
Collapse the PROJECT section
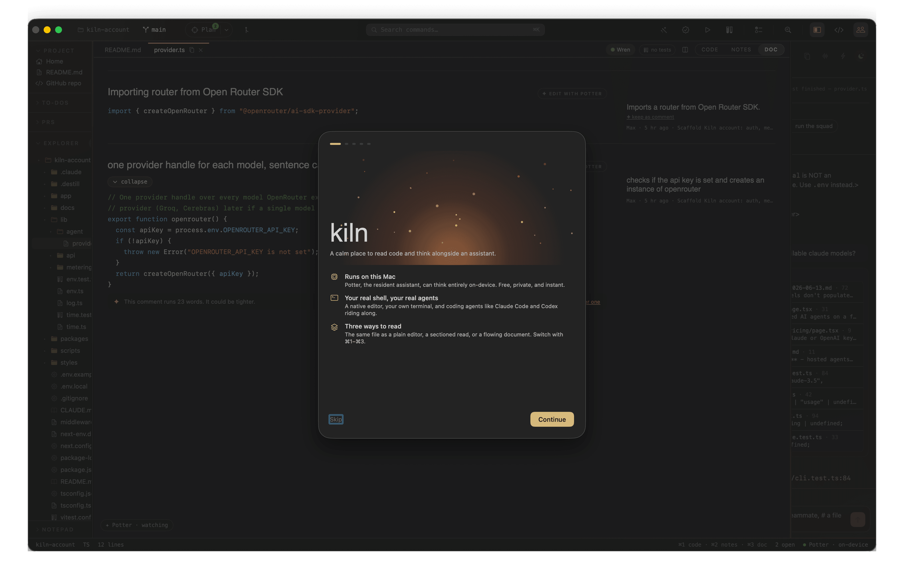click(55, 51)
